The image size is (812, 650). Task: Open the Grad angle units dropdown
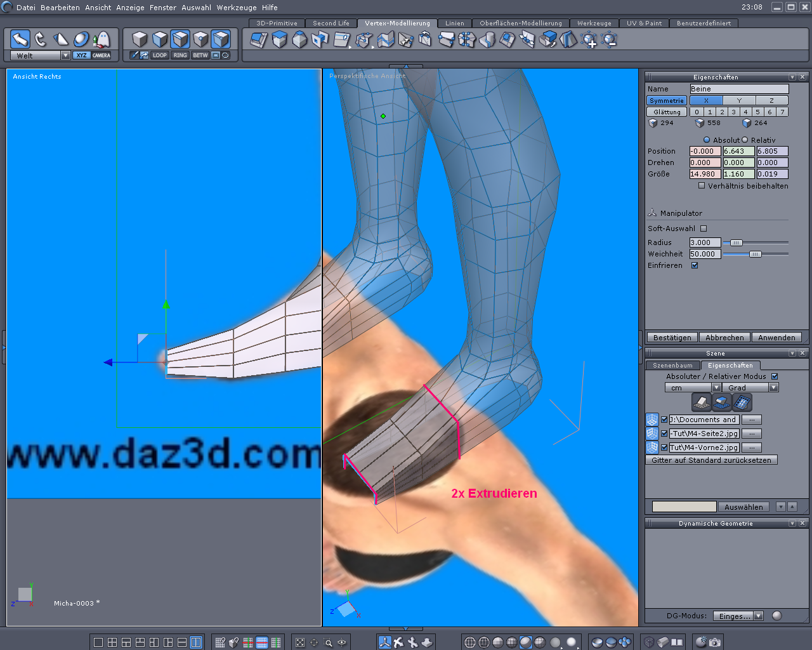(x=773, y=387)
